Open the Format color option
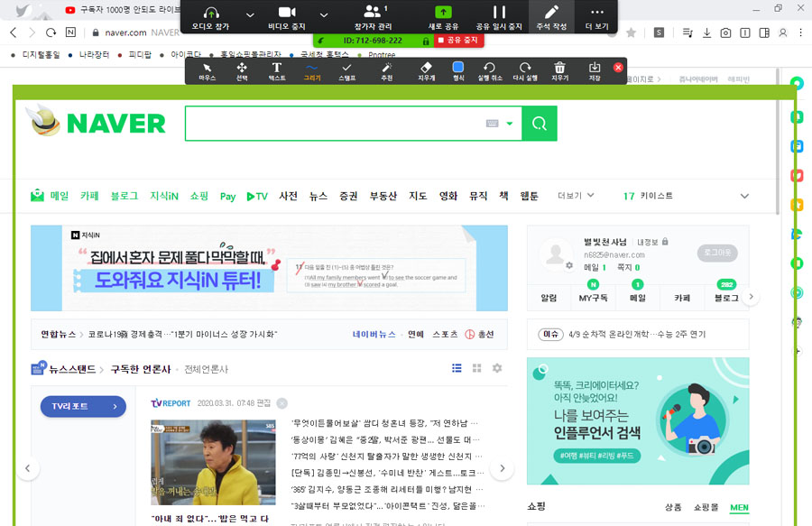 (458, 71)
